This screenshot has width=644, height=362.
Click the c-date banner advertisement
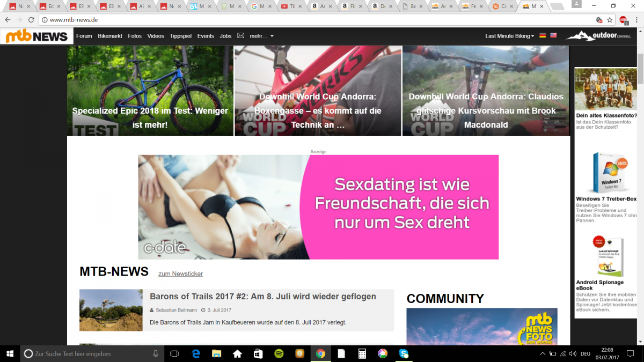(x=318, y=207)
